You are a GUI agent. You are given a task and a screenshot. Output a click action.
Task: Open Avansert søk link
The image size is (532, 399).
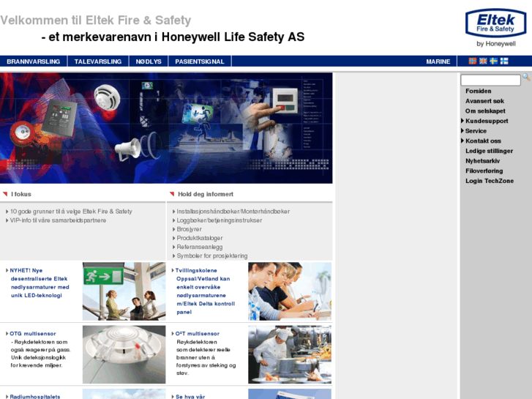point(484,101)
